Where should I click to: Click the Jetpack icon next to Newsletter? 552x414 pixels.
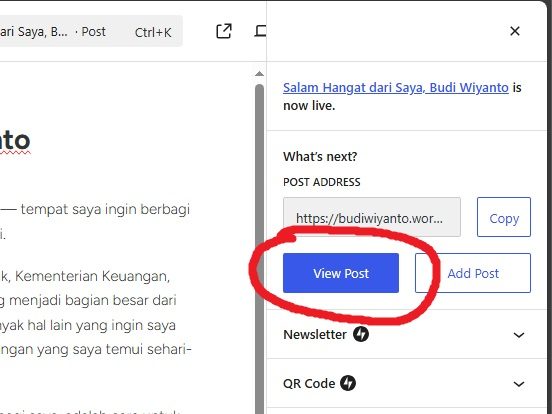click(361, 334)
